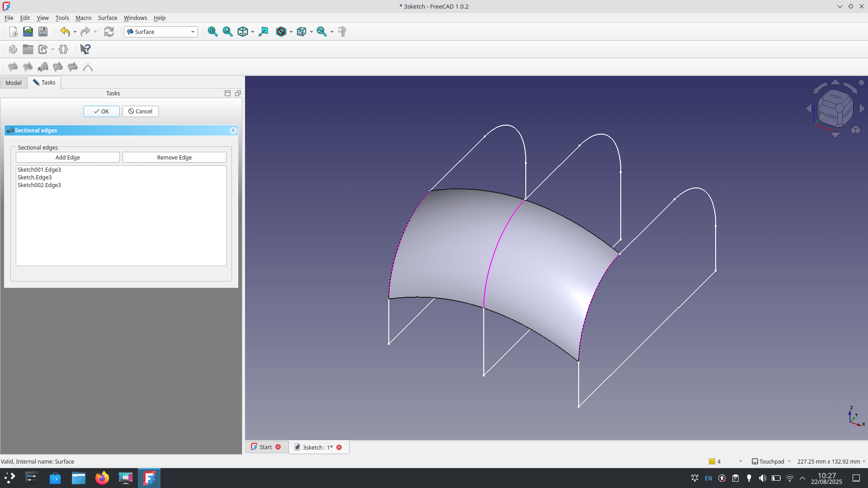
Task: Click the navigation cube Front face
Action: tap(828, 115)
